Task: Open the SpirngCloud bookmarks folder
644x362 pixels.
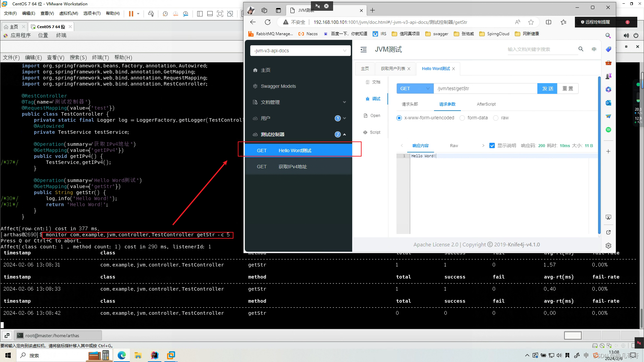Action: tap(494, 34)
